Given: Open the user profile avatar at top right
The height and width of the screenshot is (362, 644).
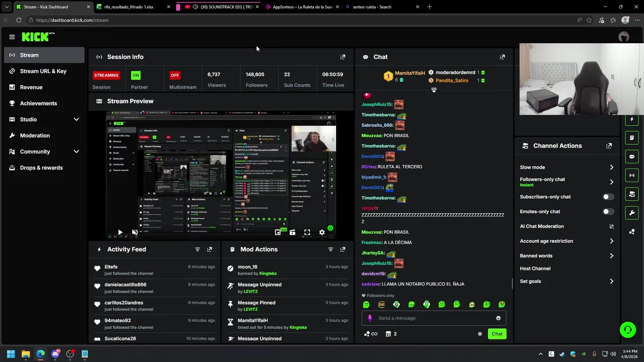Looking at the screenshot, I should [624, 37].
